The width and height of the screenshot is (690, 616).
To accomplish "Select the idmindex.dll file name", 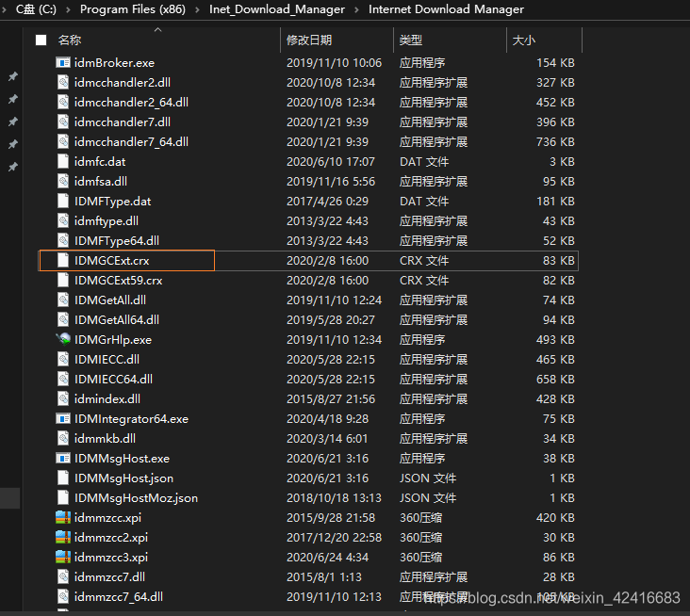I will coord(107,399).
